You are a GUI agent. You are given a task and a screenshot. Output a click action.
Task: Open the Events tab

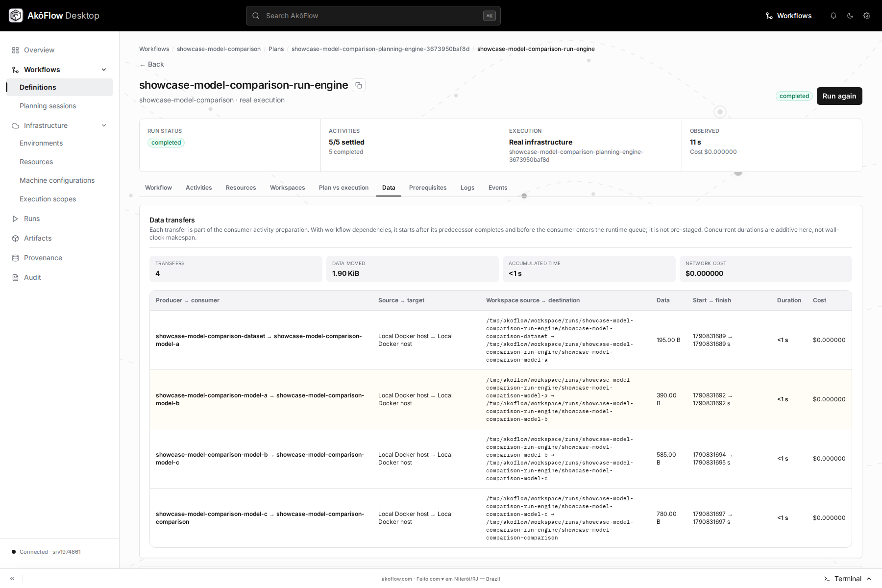tap(498, 188)
